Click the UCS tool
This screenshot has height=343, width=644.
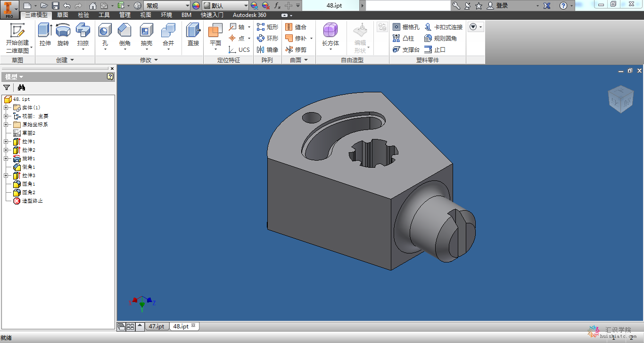pyautogui.click(x=239, y=49)
